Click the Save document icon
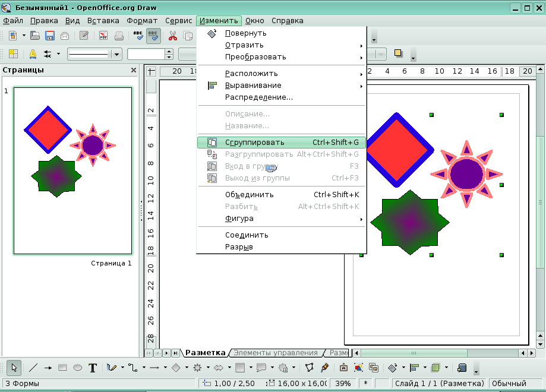 [50, 36]
